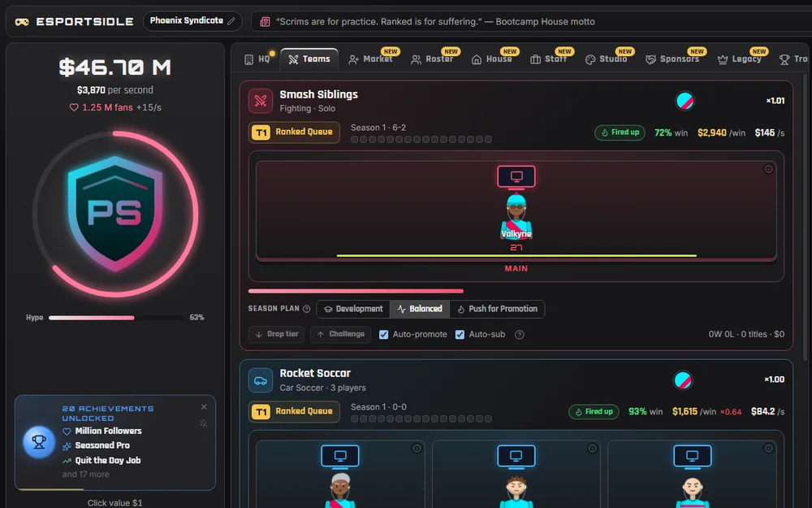812x508 pixels.
Task: Select the Valkyrie player avatar
Action: point(516,217)
